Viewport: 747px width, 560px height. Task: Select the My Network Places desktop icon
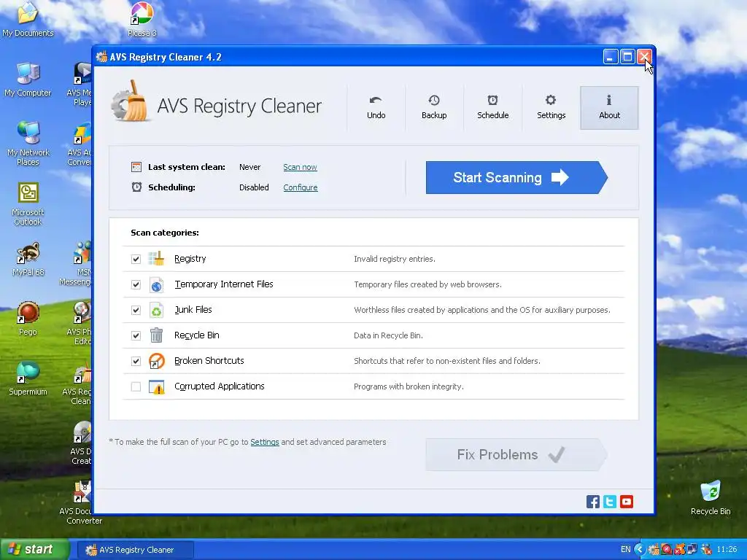click(x=28, y=143)
